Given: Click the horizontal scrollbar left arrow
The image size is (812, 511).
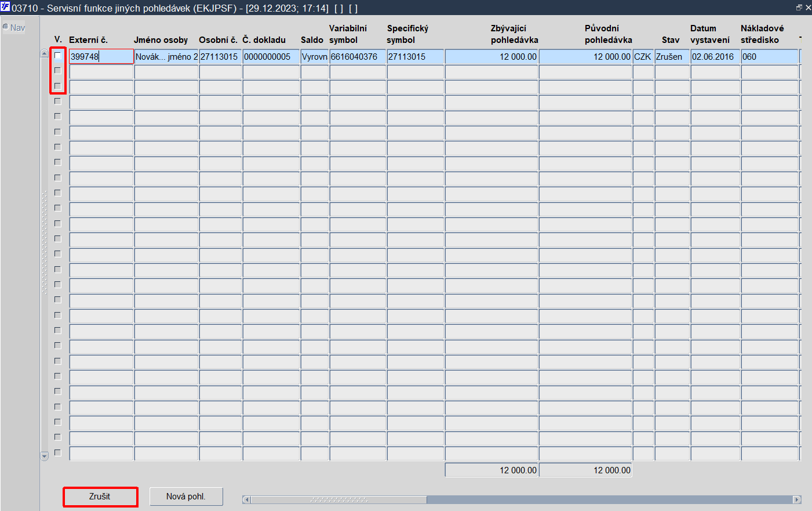Looking at the screenshot, I should (x=246, y=499).
